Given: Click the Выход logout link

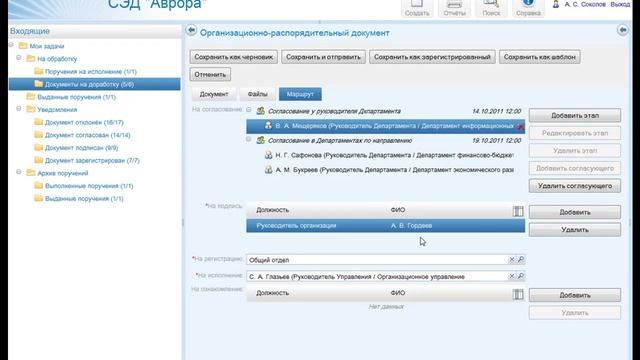Looking at the screenshot, I should [620, 4].
